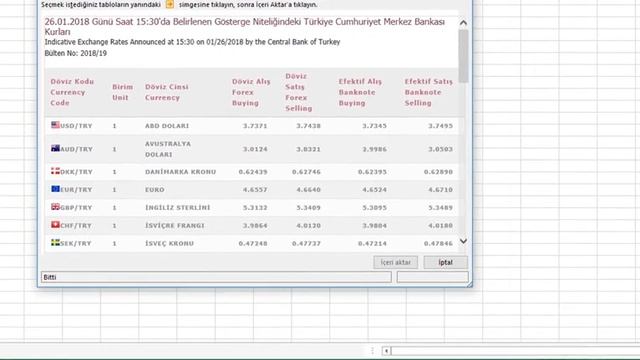Click the USD/TRY currency code text
The height and width of the screenshot is (360, 640).
(x=76, y=126)
